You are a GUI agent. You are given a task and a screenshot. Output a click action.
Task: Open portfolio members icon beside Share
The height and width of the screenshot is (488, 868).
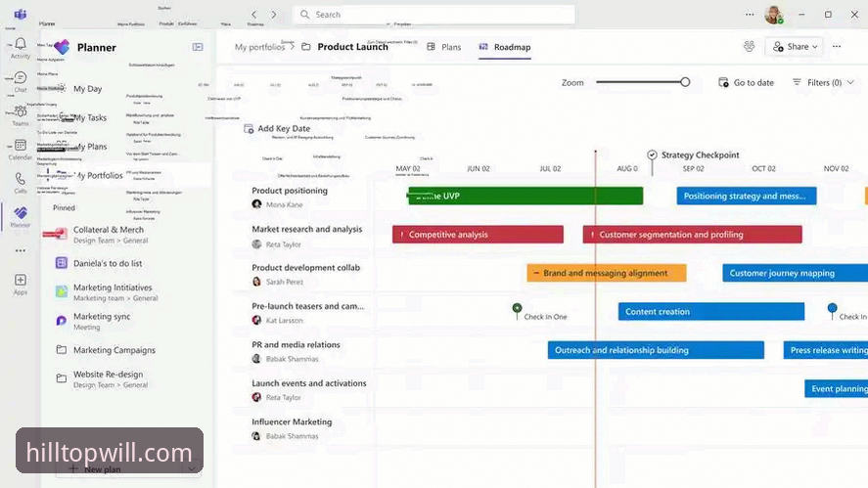[x=749, y=47]
